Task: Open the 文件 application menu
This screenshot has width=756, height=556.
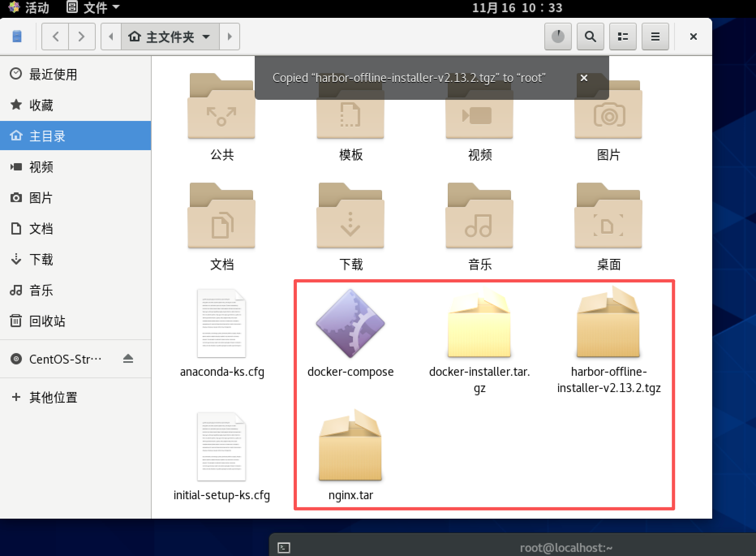Action: point(93,7)
